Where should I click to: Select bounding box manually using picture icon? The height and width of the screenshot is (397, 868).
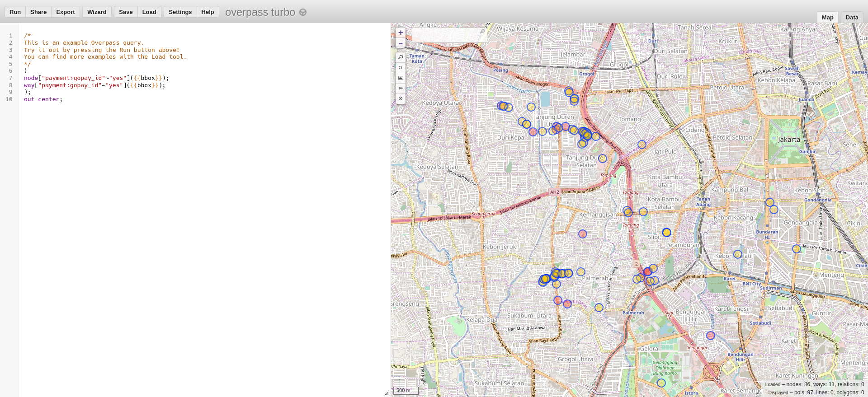401,78
